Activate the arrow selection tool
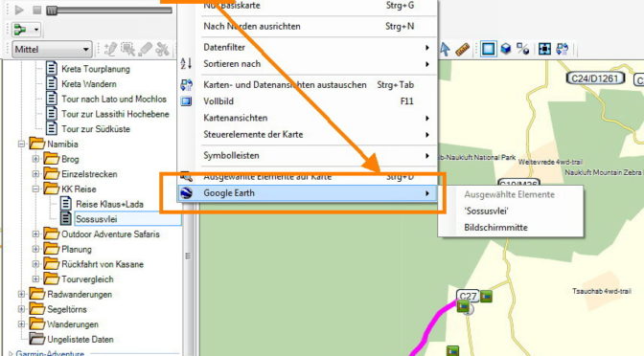The image size is (644, 356). click(x=445, y=49)
